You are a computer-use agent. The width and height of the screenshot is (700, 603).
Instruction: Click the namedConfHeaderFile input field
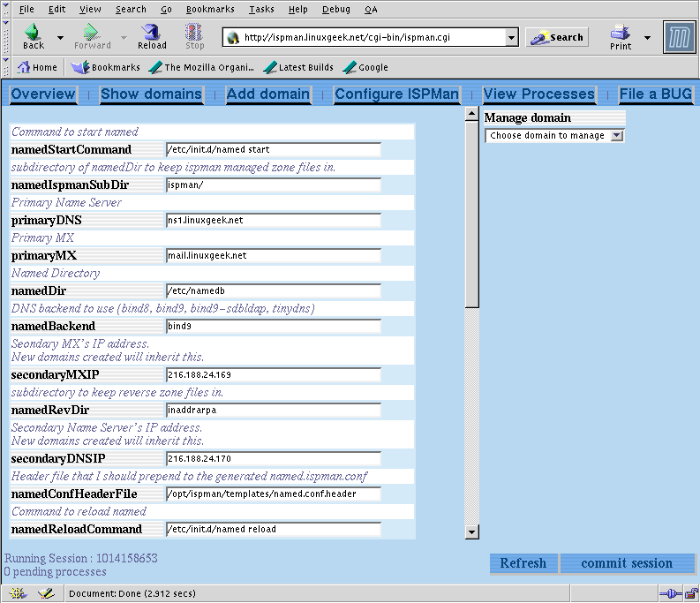[x=274, y=494]
